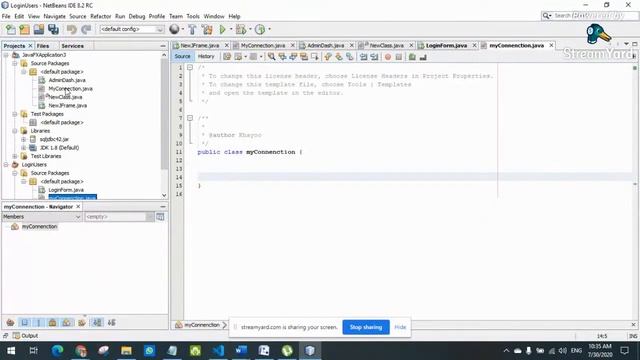
Task: Run the project with green arrow
Action: [222, 29]
